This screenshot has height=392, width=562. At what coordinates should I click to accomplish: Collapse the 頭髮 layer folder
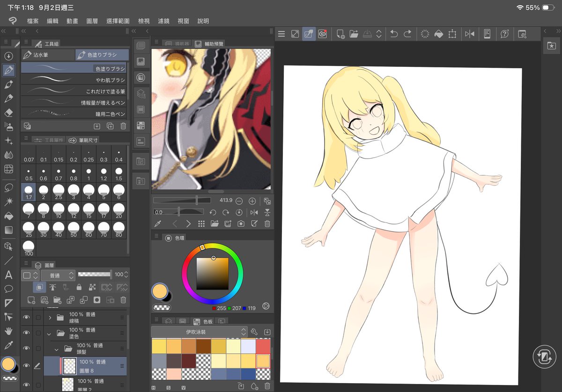coord(57,349)
